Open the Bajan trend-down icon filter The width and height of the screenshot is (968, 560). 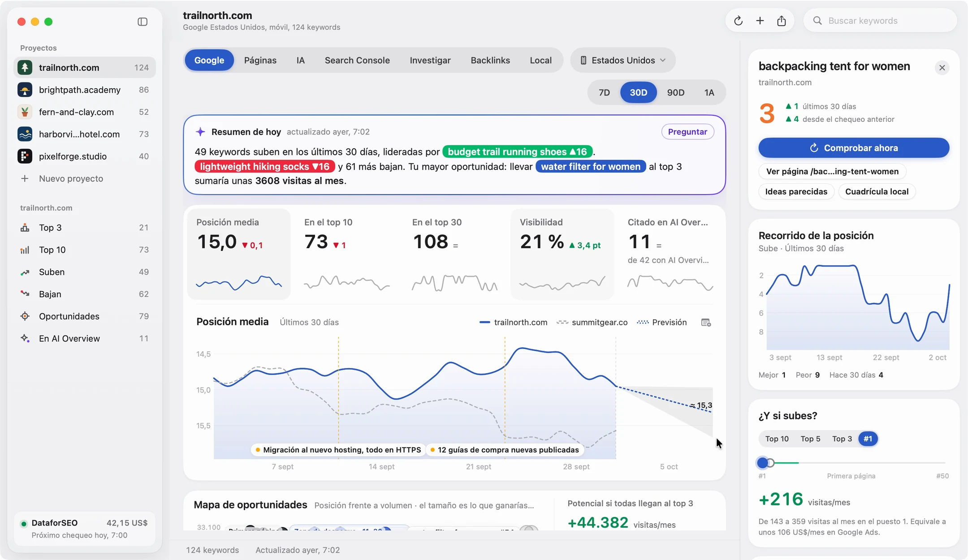point(25,294)
